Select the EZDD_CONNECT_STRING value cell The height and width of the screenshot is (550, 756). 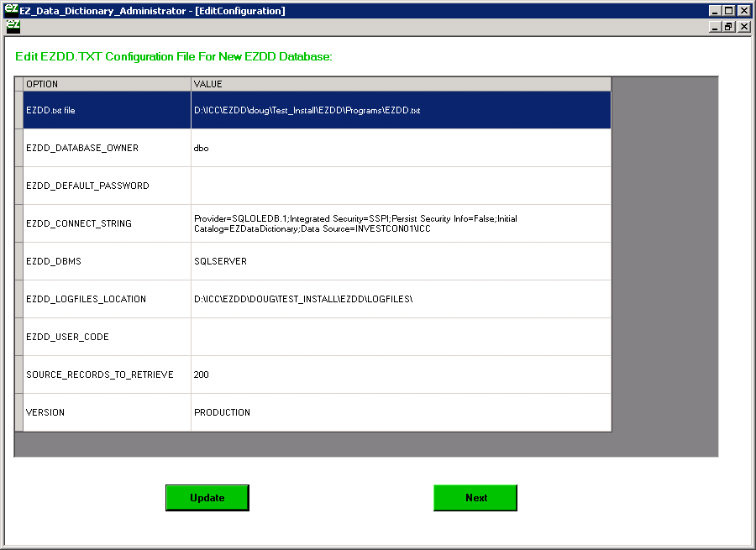click(x=401, y=223)
